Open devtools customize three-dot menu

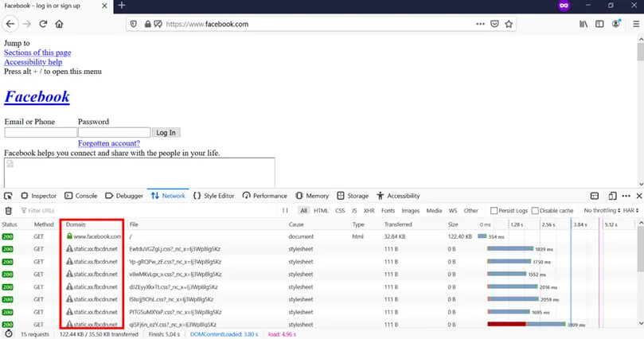click(626, 196)
